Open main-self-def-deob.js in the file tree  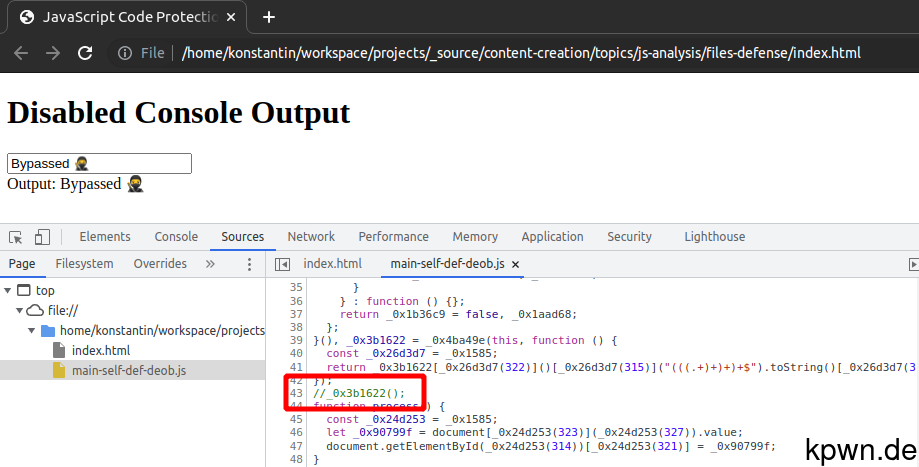(x=129, y=370)
